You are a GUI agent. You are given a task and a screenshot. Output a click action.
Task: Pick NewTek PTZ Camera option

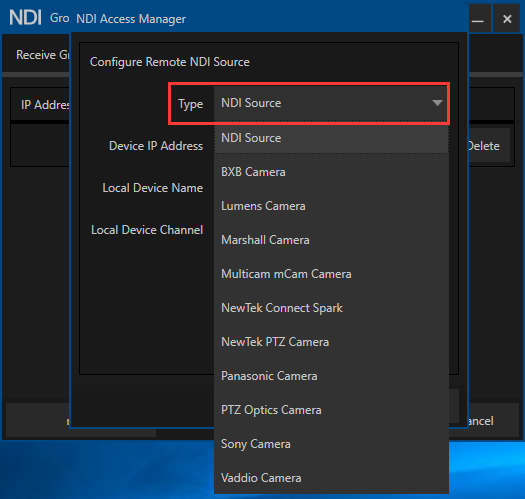click(x=331, y=342)
